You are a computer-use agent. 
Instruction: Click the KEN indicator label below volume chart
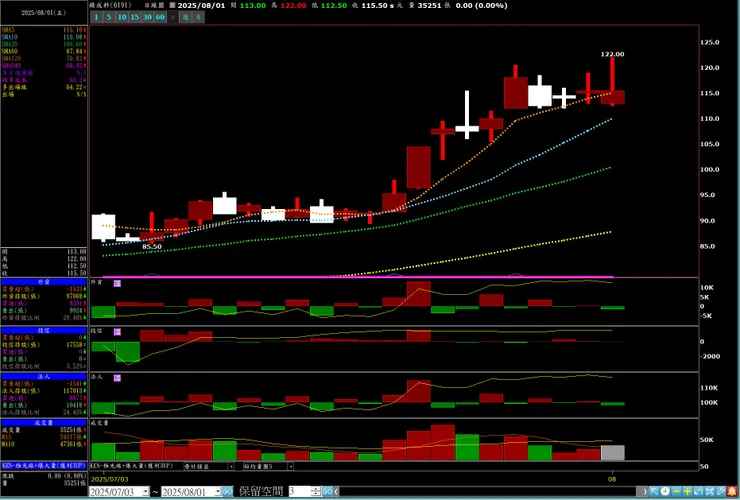(132, 466)
